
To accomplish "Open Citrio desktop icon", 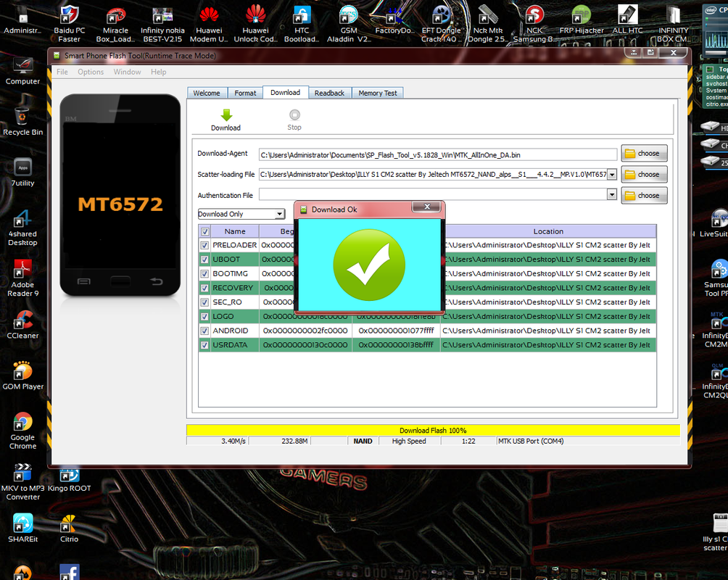I will (69, 529).
